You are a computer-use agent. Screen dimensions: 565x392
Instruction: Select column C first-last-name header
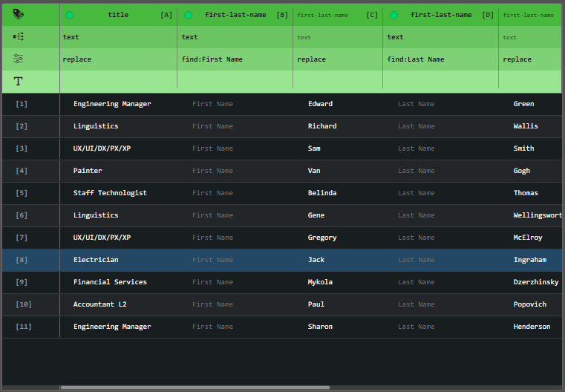point(322,15)
